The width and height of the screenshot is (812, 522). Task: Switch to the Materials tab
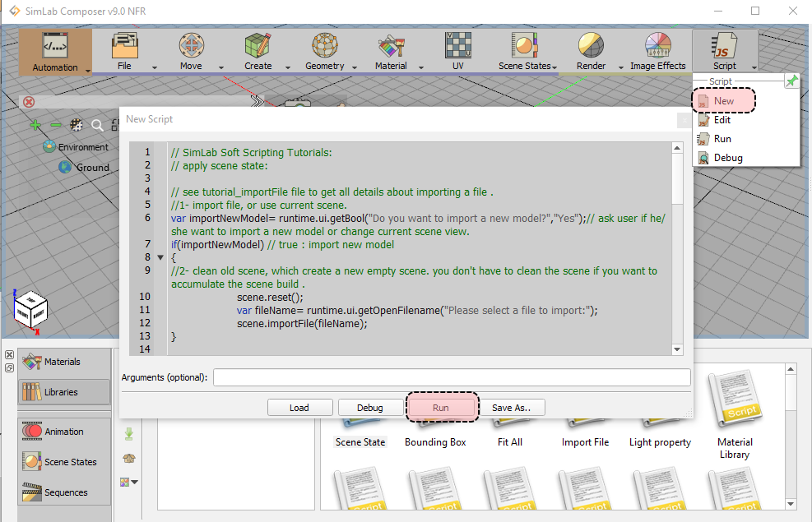point(62,362)
